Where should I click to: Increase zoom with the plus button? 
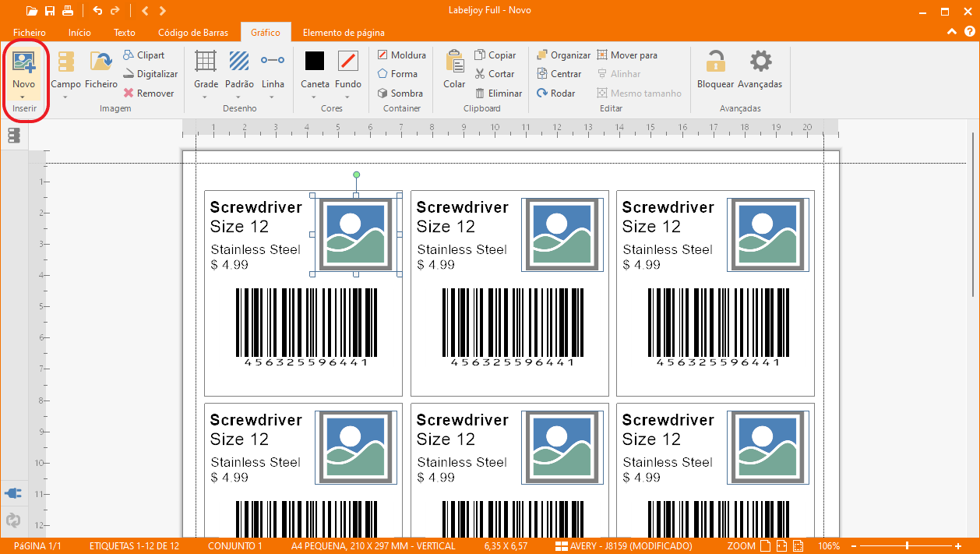pos(957,545)
